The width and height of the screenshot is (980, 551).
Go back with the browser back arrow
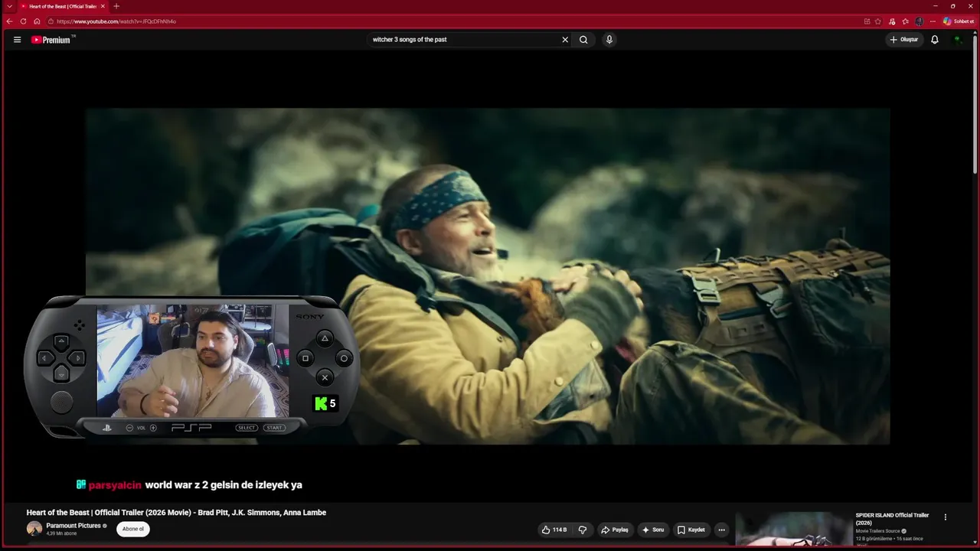[9, 21]
